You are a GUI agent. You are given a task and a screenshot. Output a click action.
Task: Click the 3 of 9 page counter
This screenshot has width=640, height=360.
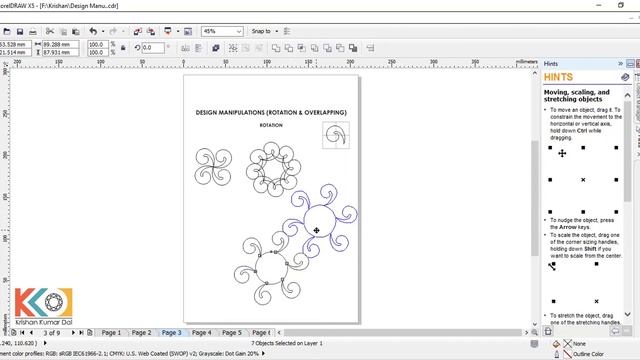click(x=52, y=333)
